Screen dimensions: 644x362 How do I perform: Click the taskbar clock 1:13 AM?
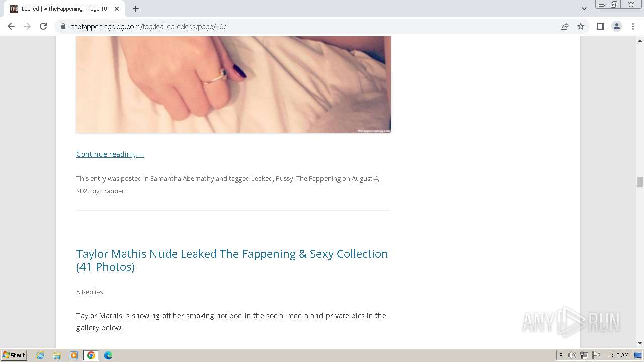(x=618, y=355)
